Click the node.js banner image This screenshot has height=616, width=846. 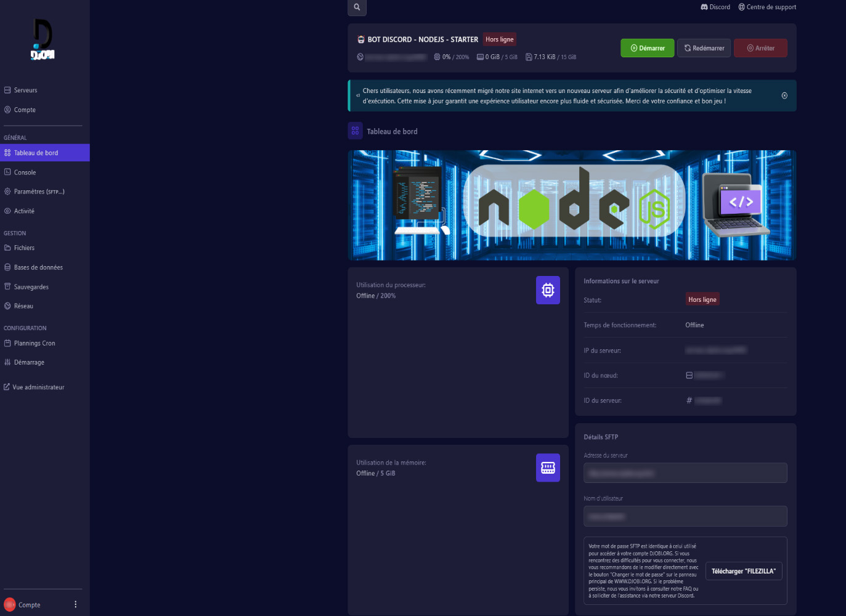572,205
